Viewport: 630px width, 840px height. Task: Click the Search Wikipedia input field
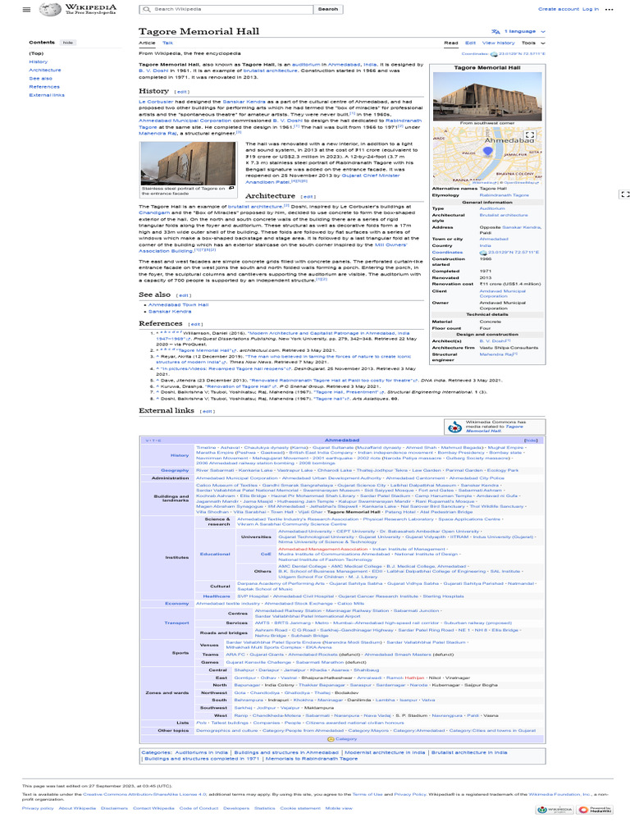tap(226, 9)
